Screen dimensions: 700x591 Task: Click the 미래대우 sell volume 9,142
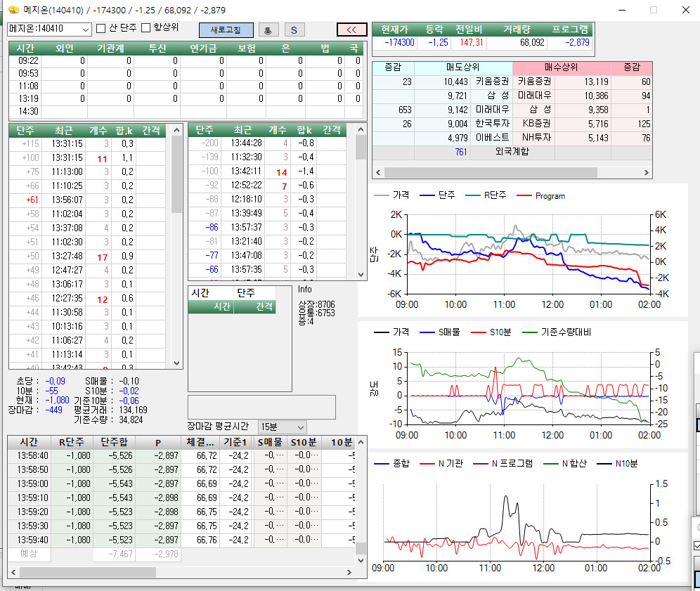(x=457, y=110)
